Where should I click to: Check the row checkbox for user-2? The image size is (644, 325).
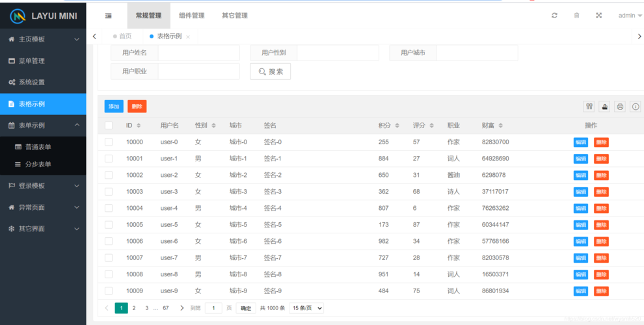point(109,175)
